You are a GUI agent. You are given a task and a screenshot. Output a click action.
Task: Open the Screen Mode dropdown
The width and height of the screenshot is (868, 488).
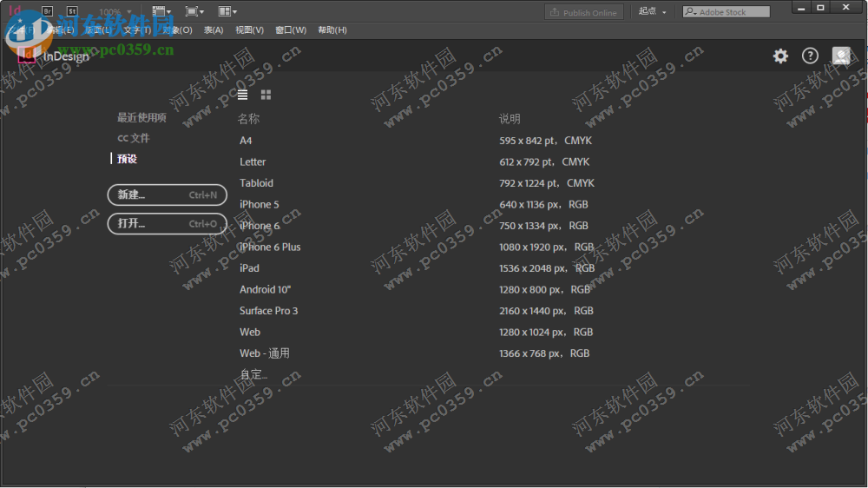pos(194,11)
